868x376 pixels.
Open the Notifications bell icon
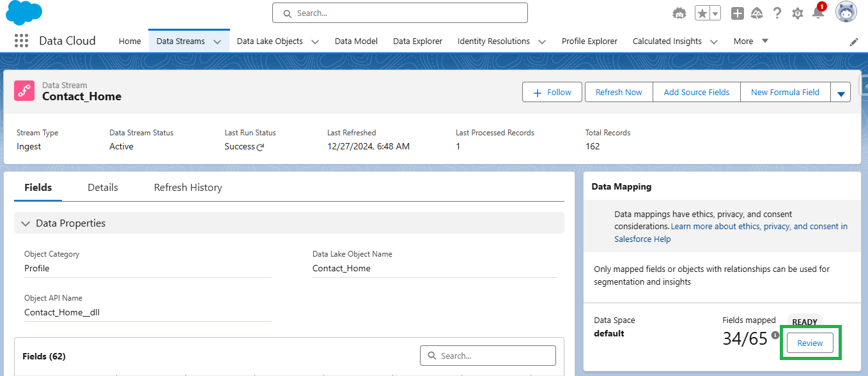818,12
